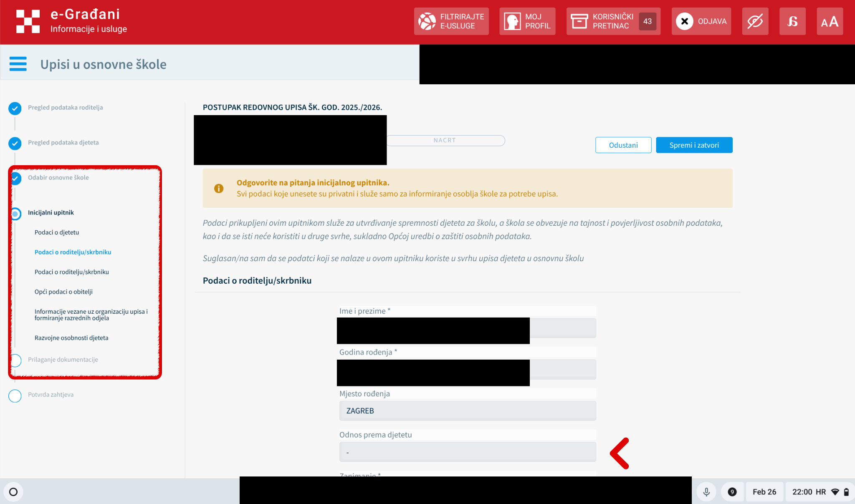
Task: Click the e-Građani checkerboard logo
Action: click(x=28, y=21)
